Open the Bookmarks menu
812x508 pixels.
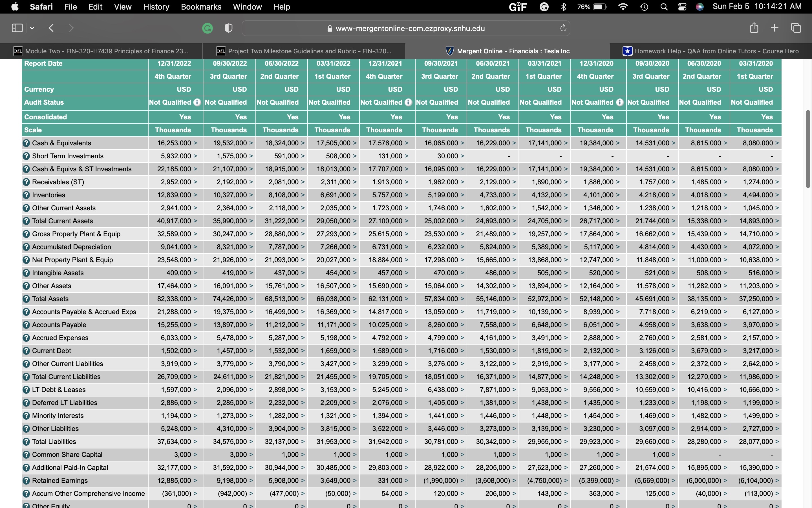(201, 7)
